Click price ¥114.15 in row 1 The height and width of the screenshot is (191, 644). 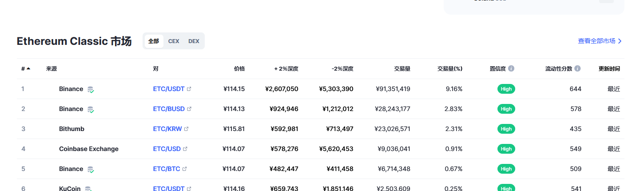234,89
